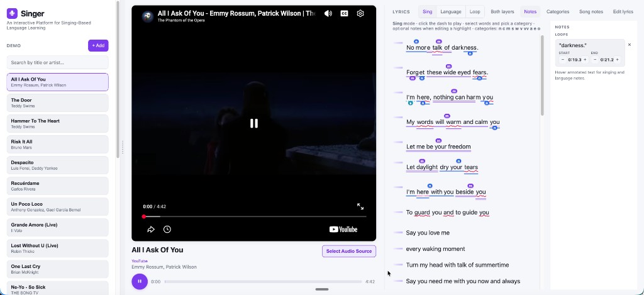Click the share arrow icon in player
Viewport: 644px width, 295px height.
coord(151,229)
